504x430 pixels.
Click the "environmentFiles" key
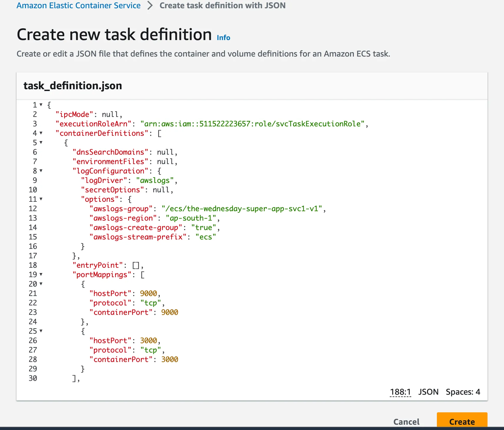coord(110,161)
